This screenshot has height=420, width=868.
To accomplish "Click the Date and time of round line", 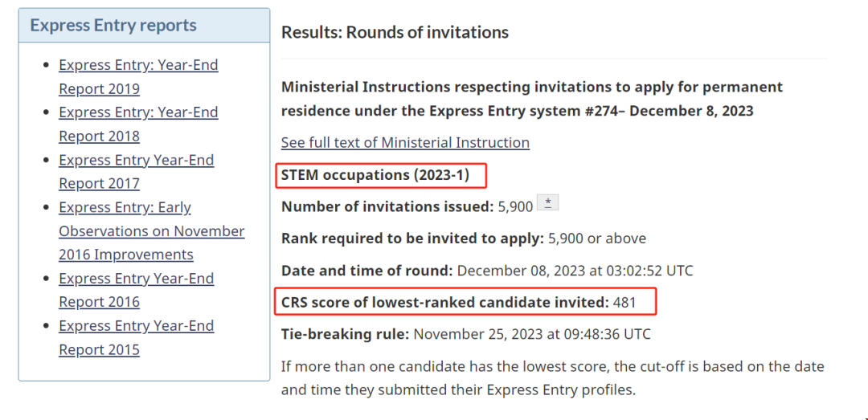I will [x=487, y=271].
